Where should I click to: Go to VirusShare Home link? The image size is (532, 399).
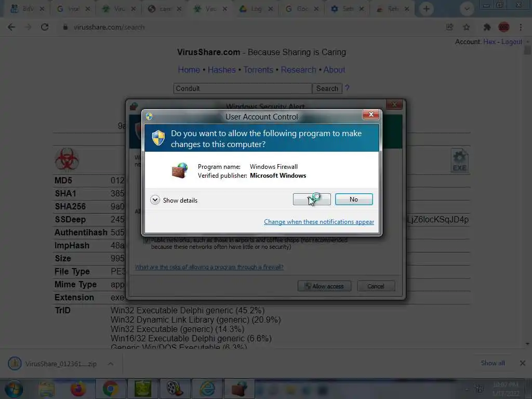[189, 70]
